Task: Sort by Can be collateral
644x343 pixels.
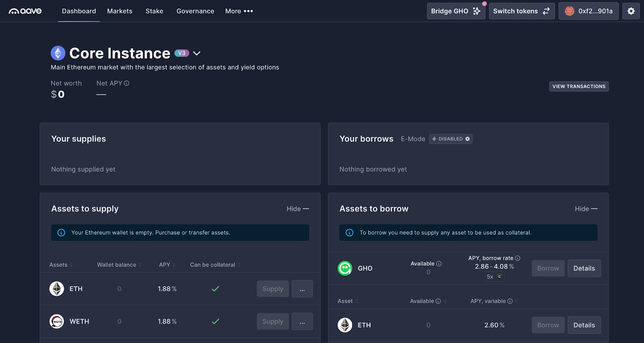Action: coord(215,265)
